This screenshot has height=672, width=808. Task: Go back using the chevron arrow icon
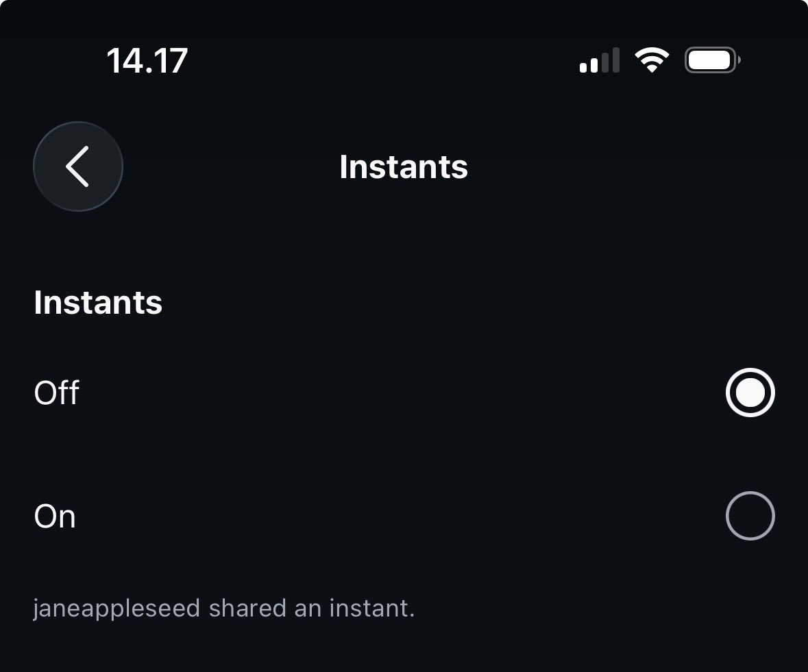coord(77,166)
